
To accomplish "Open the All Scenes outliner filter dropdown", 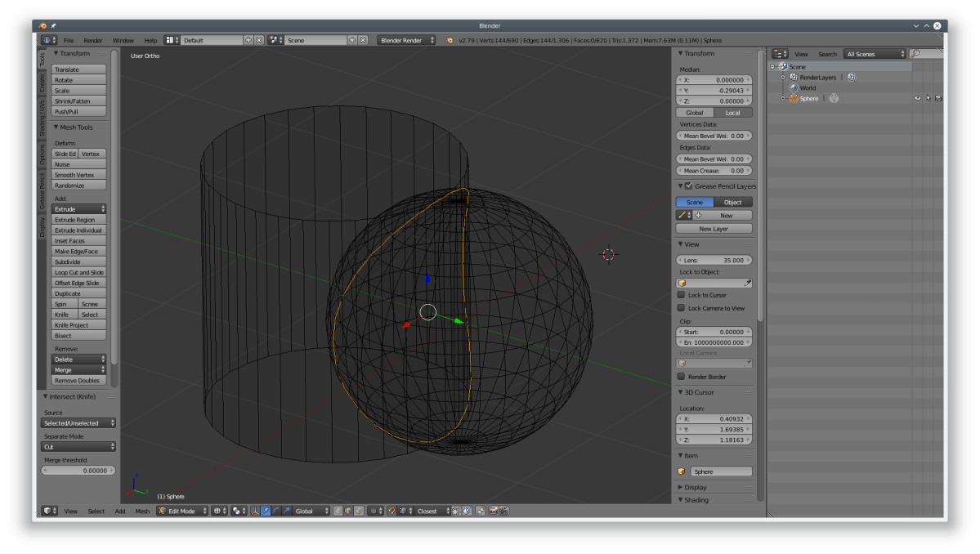I will coord(875,54).
